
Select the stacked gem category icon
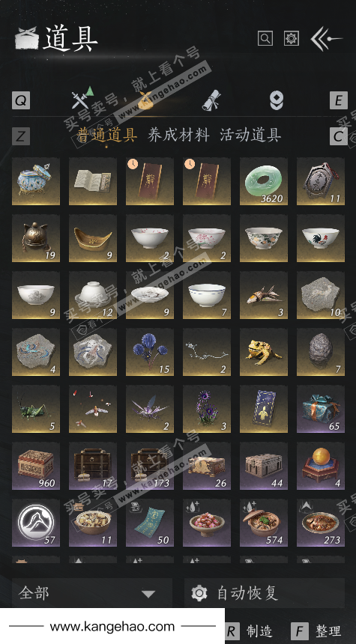click(x=277, y=100)
